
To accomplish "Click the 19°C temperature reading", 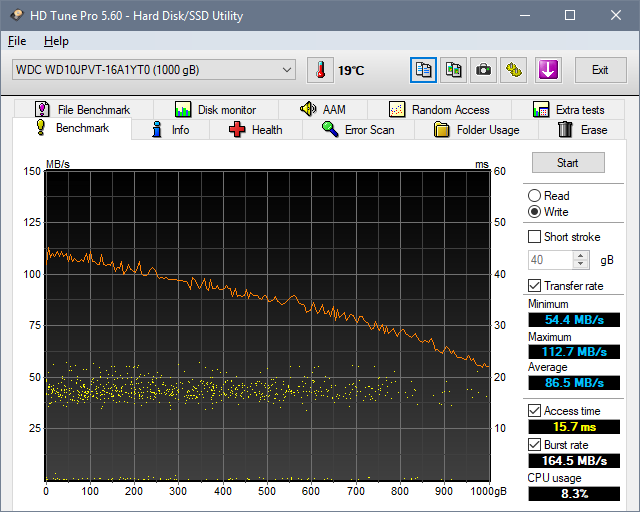I will click(351, 71).
